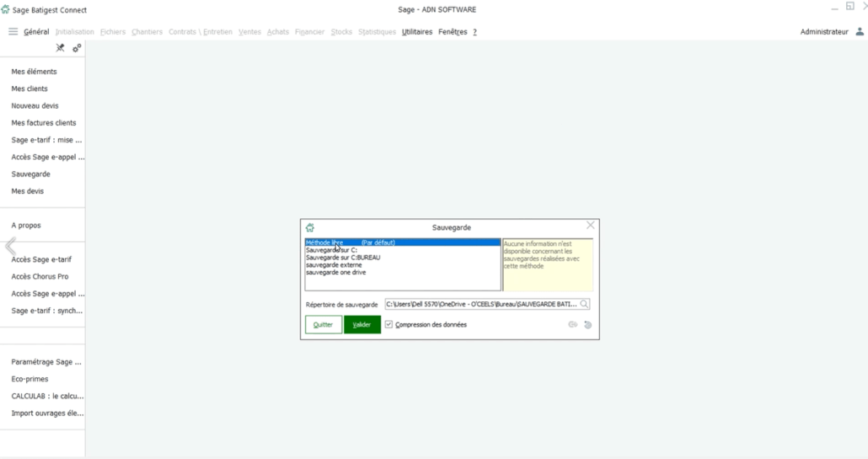Image resolution: width=868 pixels, height=459 pixels.
Task: Open sidebar settings gears icon
Action: [x=77, y=48]
